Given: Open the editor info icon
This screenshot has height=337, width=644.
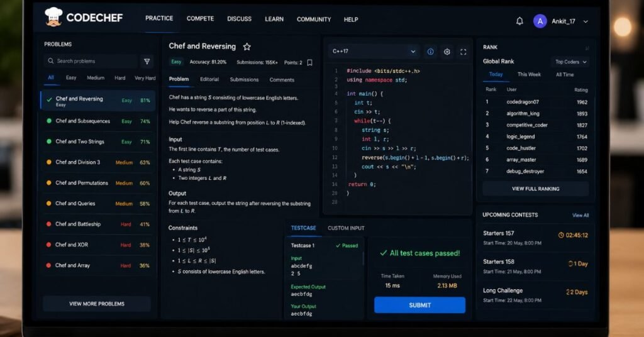Looking at the screenshot, I should 430,52.
